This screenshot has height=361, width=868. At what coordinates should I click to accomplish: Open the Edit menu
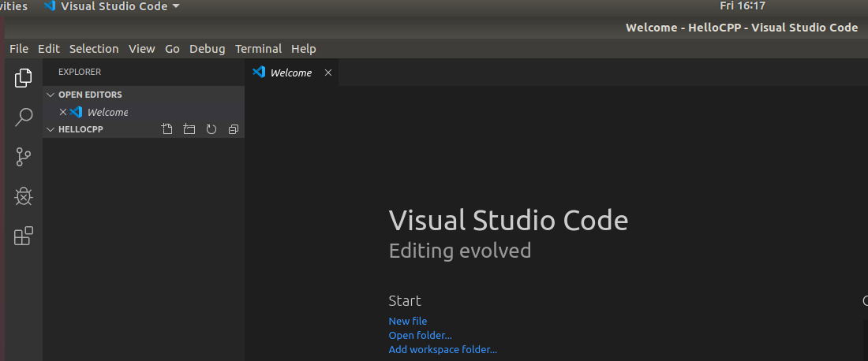[x=49, y=49]
